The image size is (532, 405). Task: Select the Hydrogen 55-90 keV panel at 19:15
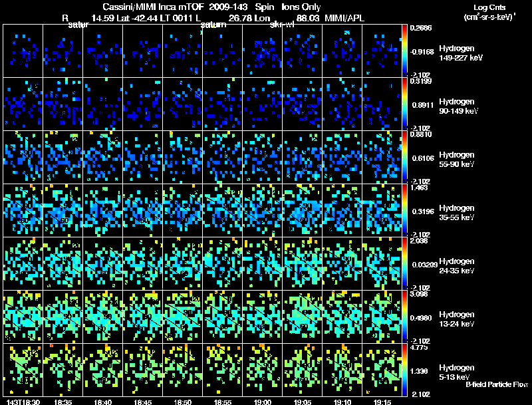point(382,157)
